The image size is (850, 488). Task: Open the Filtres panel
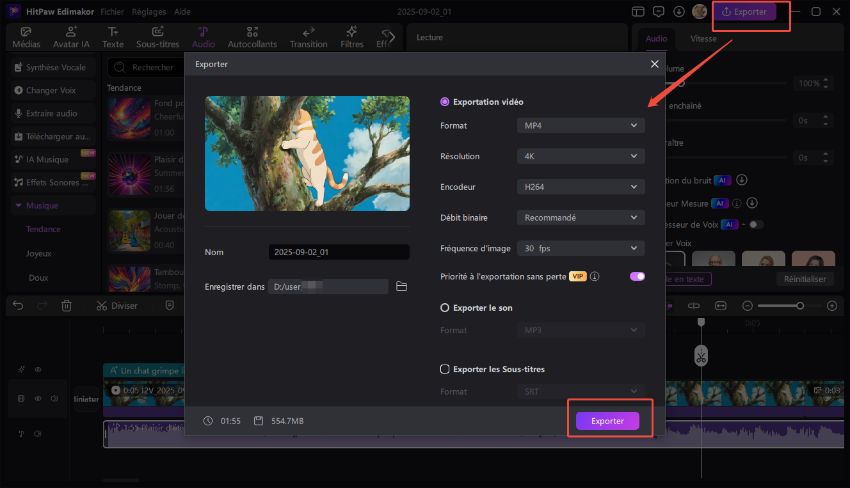pos(352,37)
